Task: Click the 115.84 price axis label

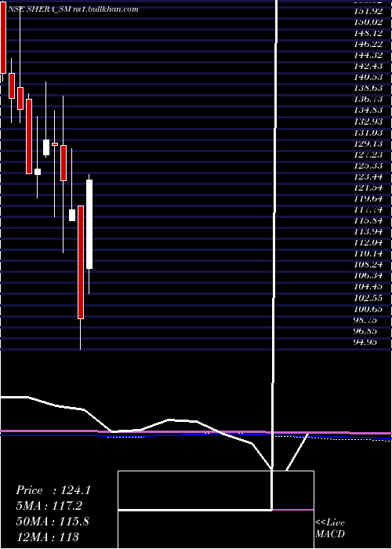Action: tap(368, 220)
